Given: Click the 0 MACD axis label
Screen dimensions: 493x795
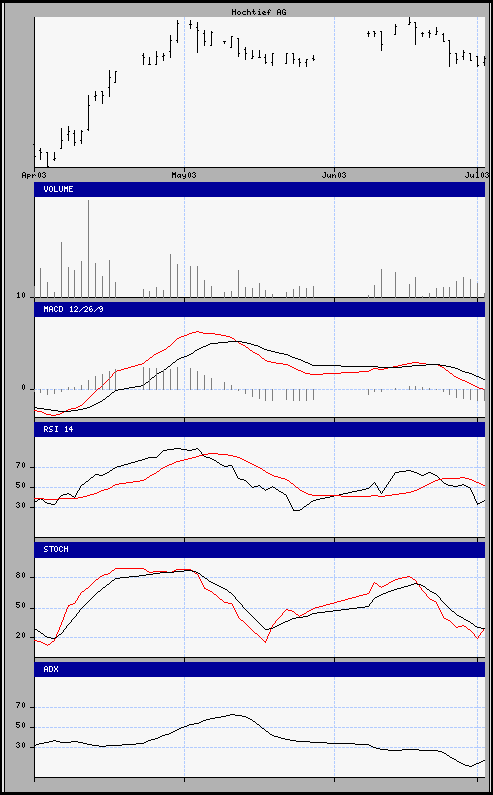Looking at the screenshot, I should 23,388.
